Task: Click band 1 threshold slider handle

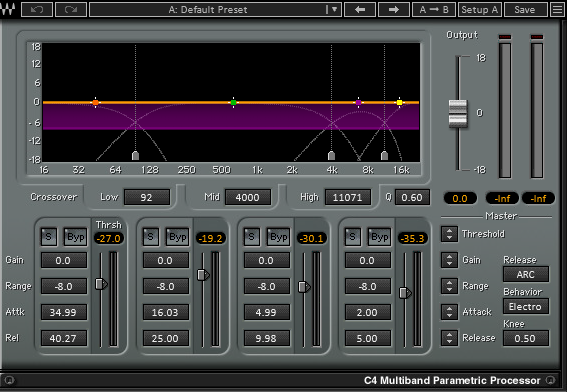Action: click(101, 284)
